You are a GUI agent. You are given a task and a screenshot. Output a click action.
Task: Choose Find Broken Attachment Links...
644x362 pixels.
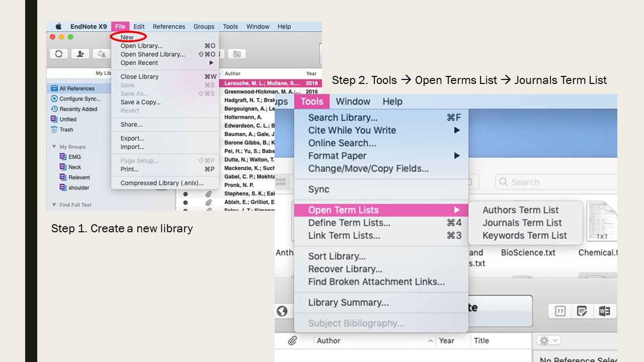point(381,282)
